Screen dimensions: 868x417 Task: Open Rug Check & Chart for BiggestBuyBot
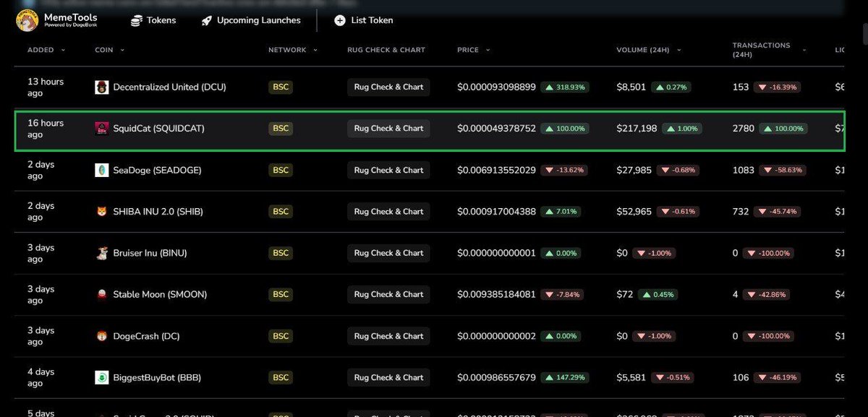[388, 378]
